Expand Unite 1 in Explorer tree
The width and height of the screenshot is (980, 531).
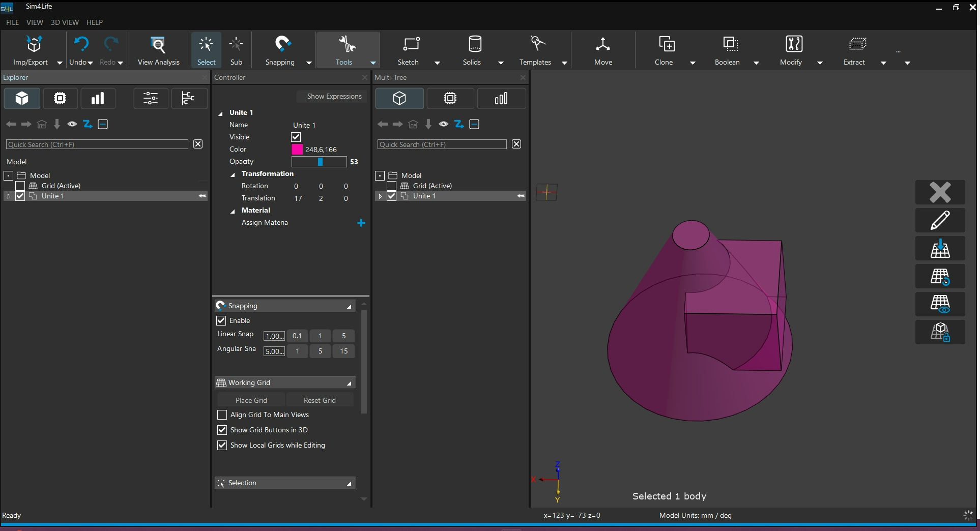9,196
